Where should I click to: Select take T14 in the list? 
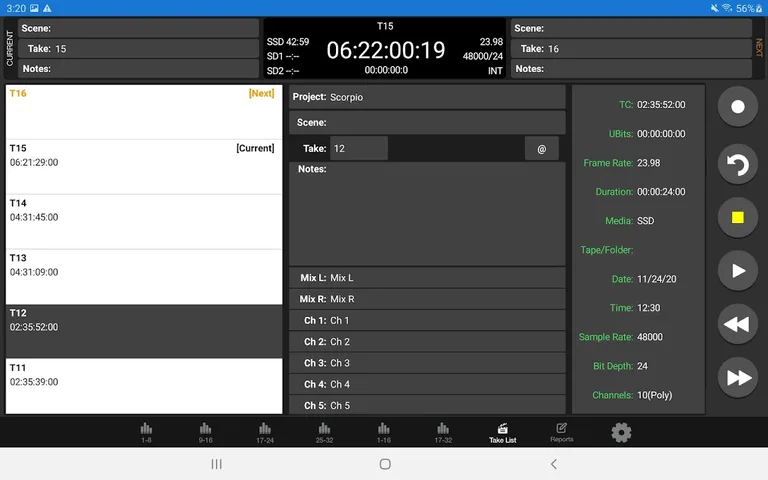144,222
